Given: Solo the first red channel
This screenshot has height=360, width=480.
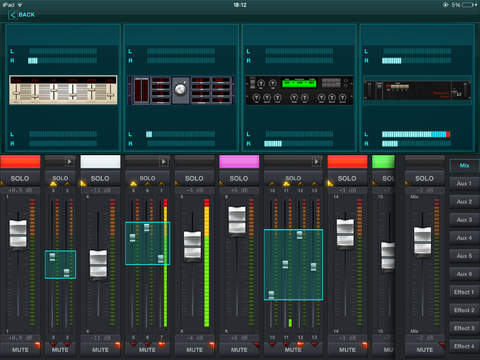Looking at the screenshot, I should coord(20,179).
